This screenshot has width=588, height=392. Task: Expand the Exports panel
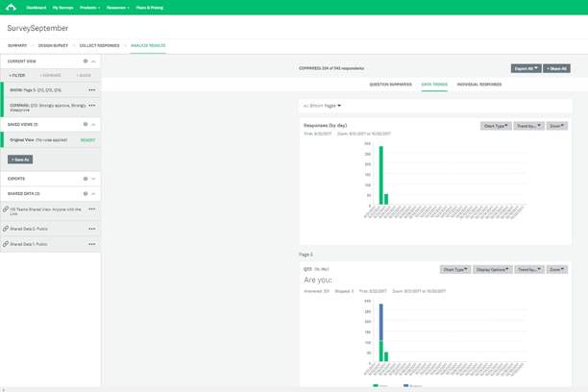coord(94,179)
